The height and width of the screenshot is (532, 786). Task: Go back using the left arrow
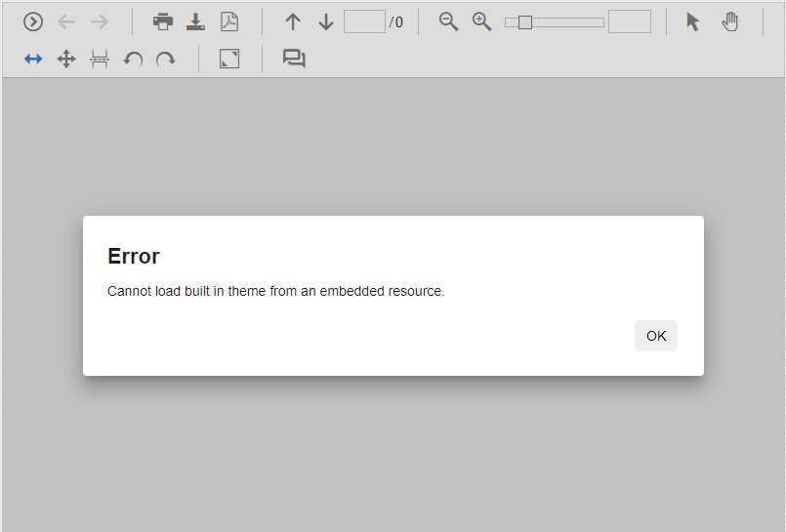66,21
